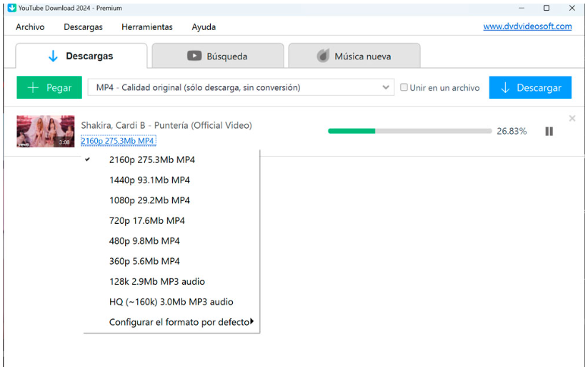Click the blue Descargar button
588x367 pixels.
tap(530, 87)
